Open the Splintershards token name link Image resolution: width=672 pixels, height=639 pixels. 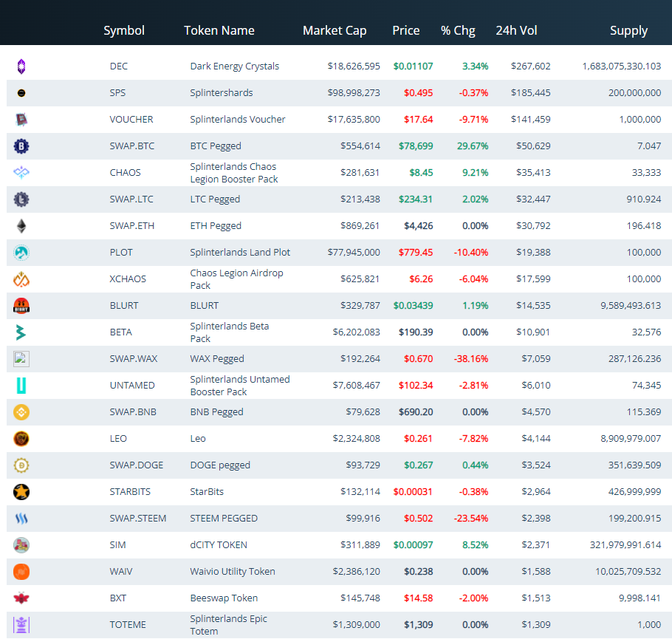point(221,93)
